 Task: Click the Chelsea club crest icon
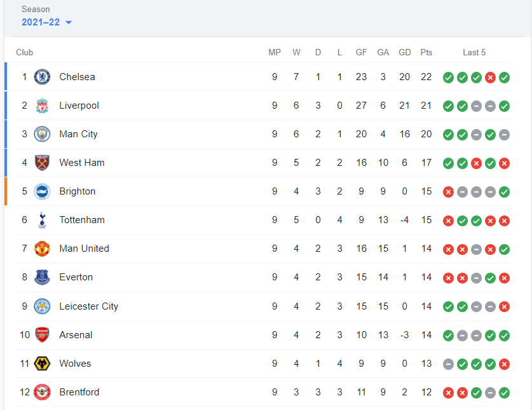[42, 77]
